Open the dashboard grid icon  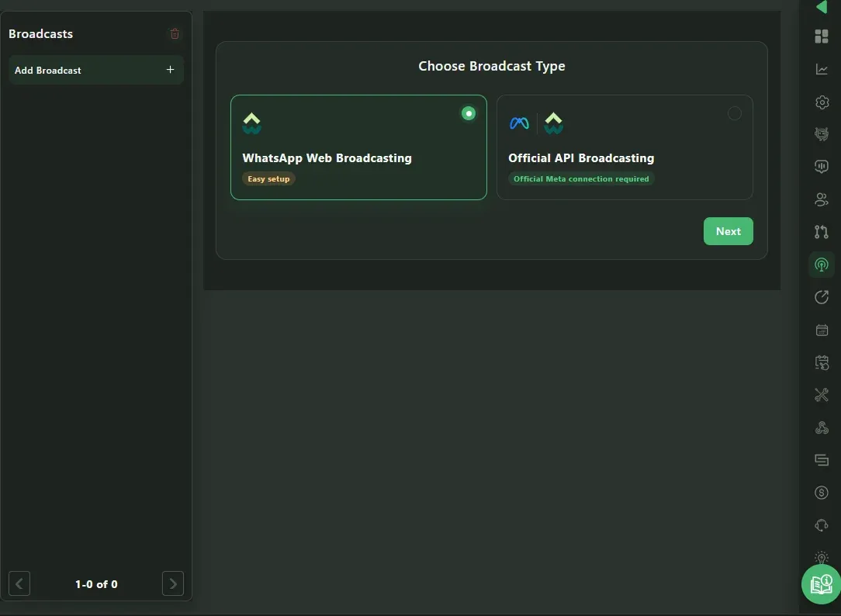tap(821, 36)
